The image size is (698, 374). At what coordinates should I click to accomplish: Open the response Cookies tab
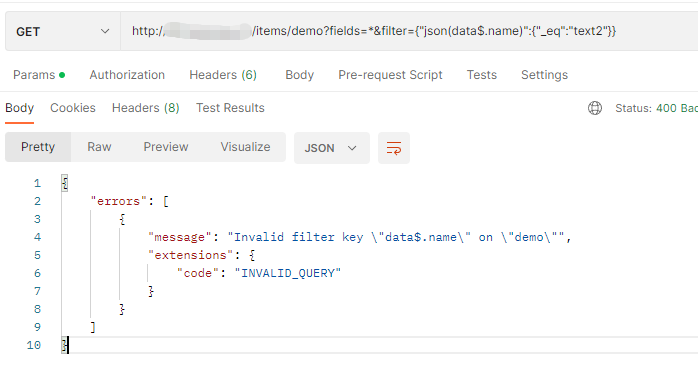[x=73, y=108]
